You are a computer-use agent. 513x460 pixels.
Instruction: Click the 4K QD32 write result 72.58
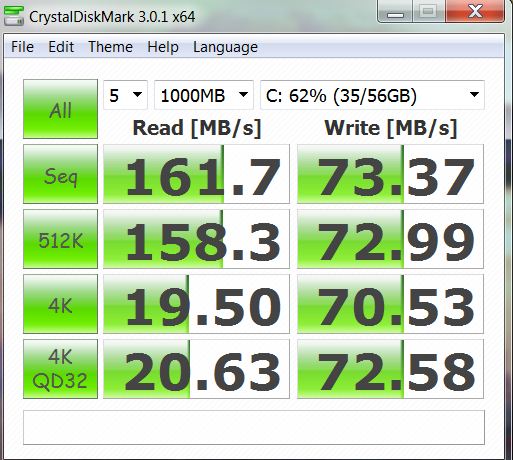tap(390, 369)
